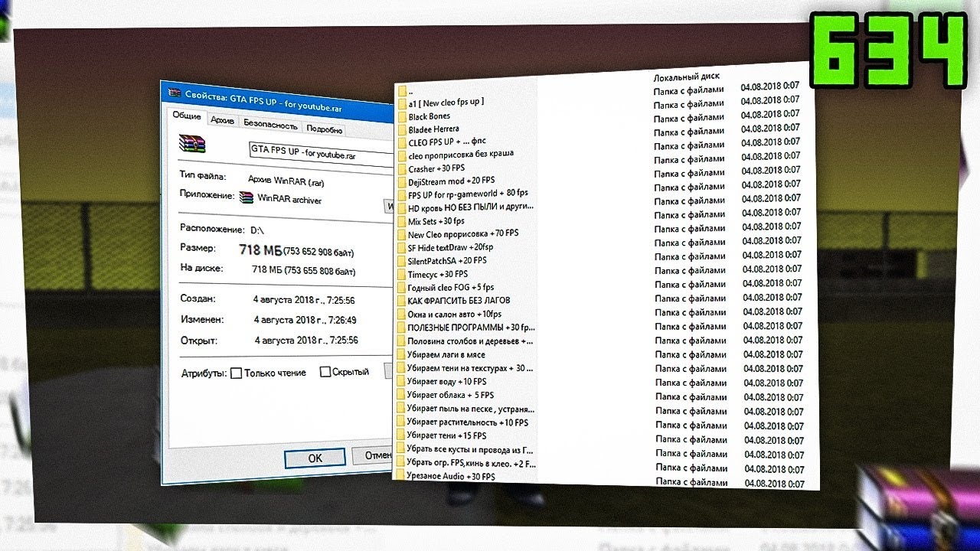Select folder icon of 'SF Hide textDraw +20fsp'
Viewport: 980px width, 551px height.
[401, 247]
